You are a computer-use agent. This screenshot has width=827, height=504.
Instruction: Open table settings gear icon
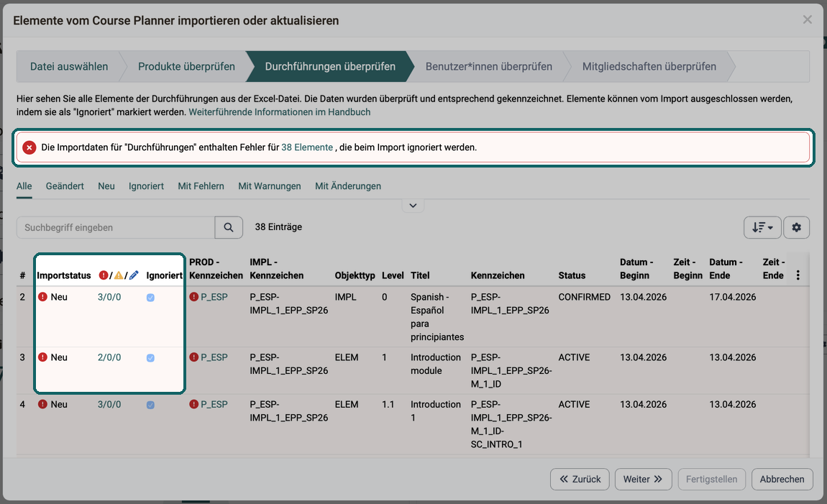coord(796,227)
